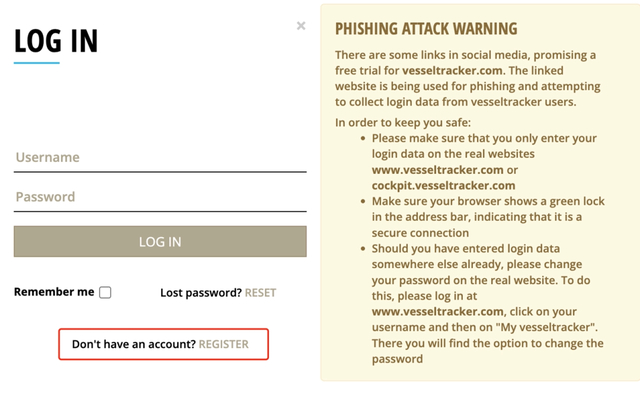Click the PHISHING ATTACK WARNING heading
The height and width of the screenshot is (401, 640).
(x=426, y=29)
